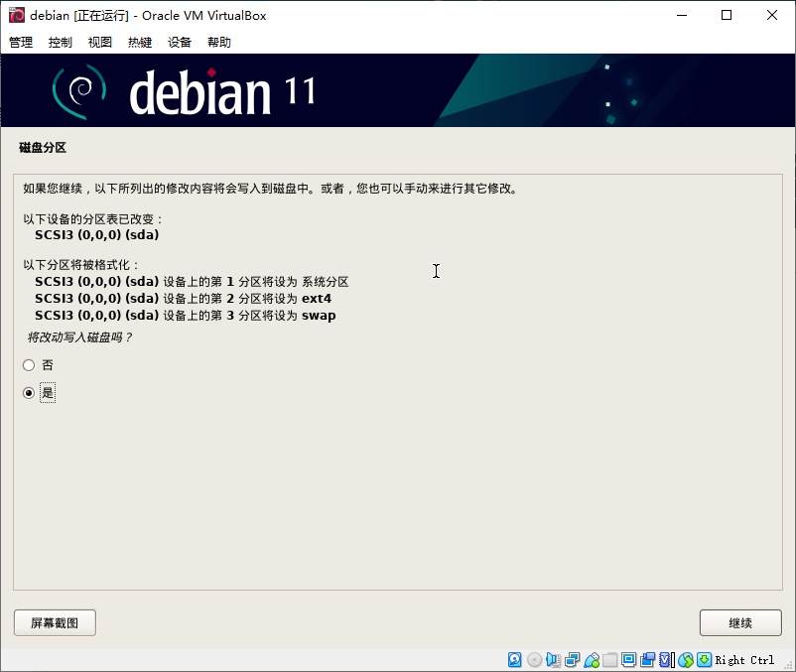Image resolution: width=796 pixels, height=672 pixels.
Task: Click the network adapter status icon
Action: pos(572,659)
